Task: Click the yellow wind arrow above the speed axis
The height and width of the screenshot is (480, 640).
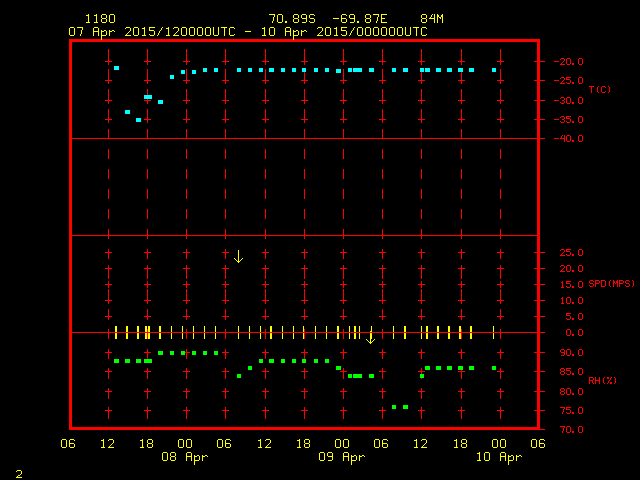Action: tap(238, 256)
